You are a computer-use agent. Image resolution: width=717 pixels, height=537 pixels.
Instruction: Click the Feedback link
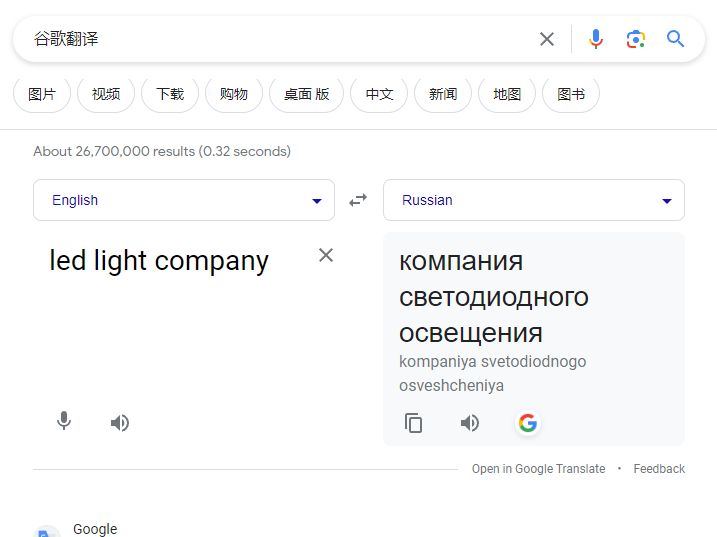click(x=659, y=469)
